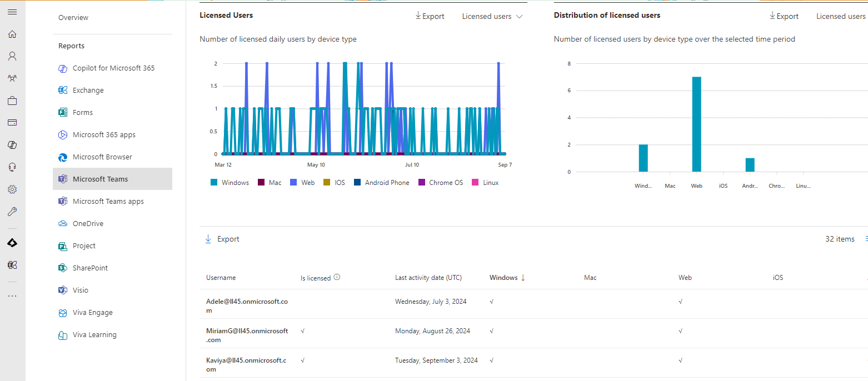Expand the Show all ellipsis in the sidebar
Screen dimensions: 868x381
(12, 295)
